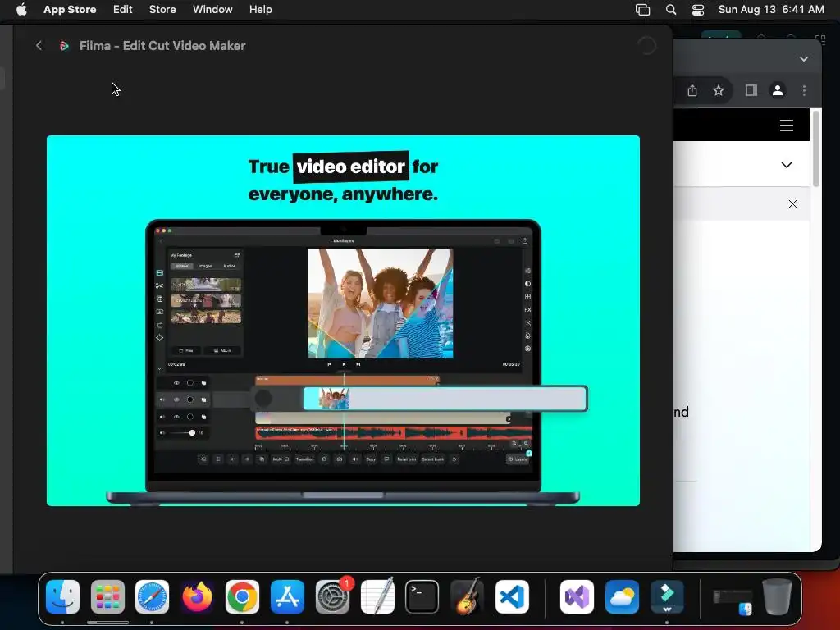840x630 pixels.
Task: Open the cloud-and-sun app in the Dock
Action: coord(622,596)
